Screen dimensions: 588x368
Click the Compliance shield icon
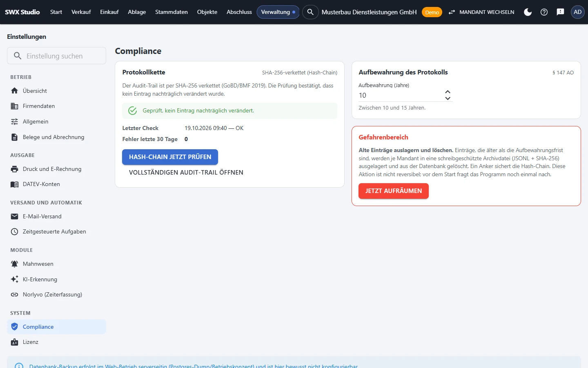pyautogui.click(x=15, y=327)
